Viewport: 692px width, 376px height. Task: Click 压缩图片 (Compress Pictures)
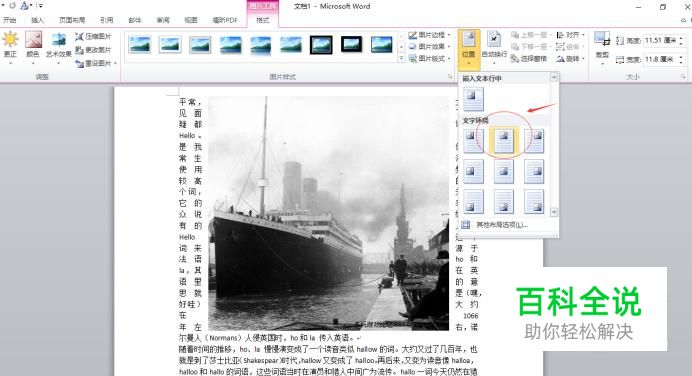93,36
